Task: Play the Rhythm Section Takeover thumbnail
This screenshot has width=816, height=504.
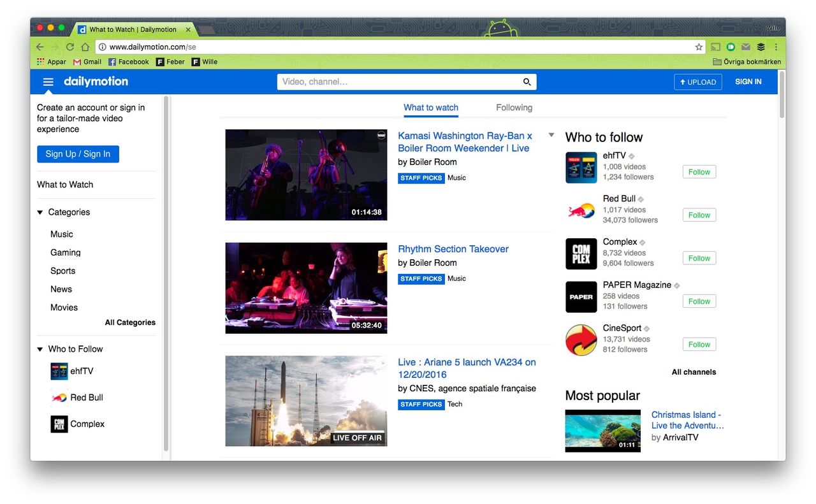Action: 306,288
